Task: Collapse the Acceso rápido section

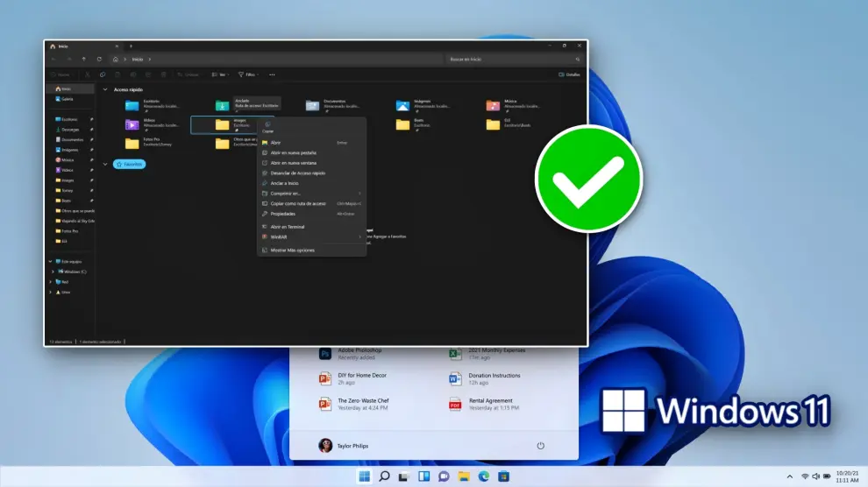Action: [x=106, y=89]
